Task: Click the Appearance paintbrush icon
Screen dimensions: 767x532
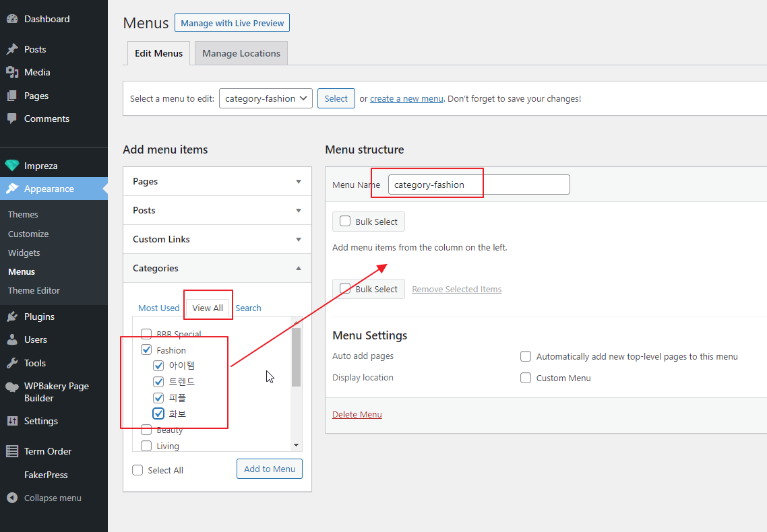Action: coord(12,189)
